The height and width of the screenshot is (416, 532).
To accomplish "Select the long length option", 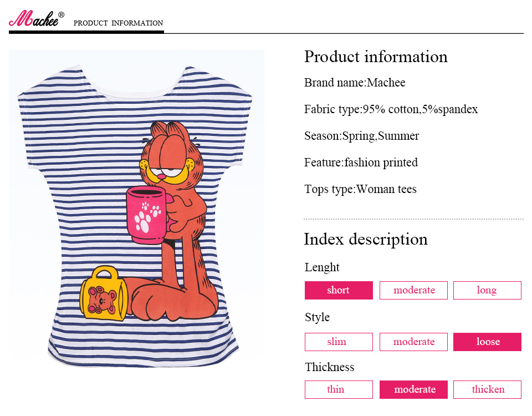I will (x=487, y=290).
